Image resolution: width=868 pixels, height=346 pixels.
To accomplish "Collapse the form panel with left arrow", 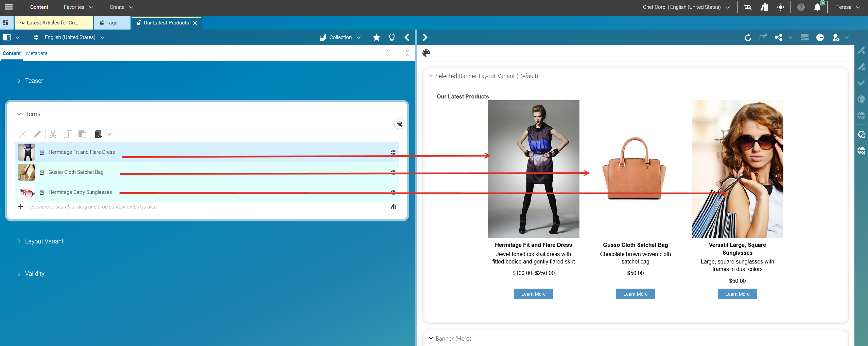I will [407, 37].
